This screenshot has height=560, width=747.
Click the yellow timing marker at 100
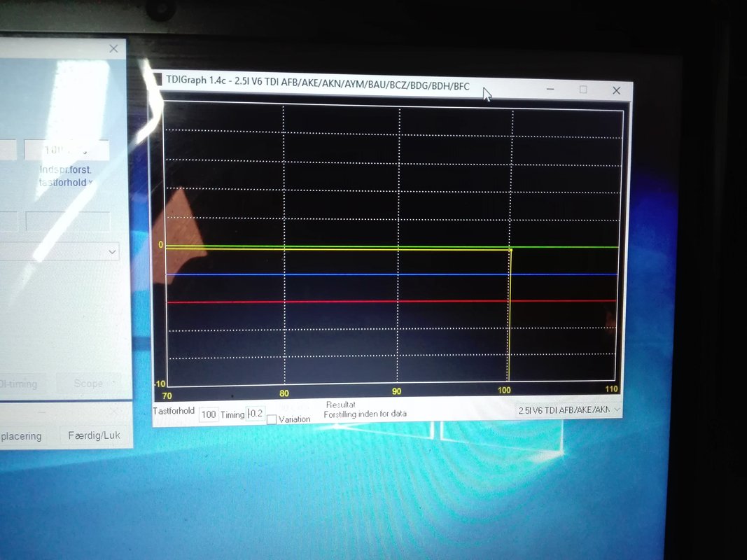(x=510, y=315)
